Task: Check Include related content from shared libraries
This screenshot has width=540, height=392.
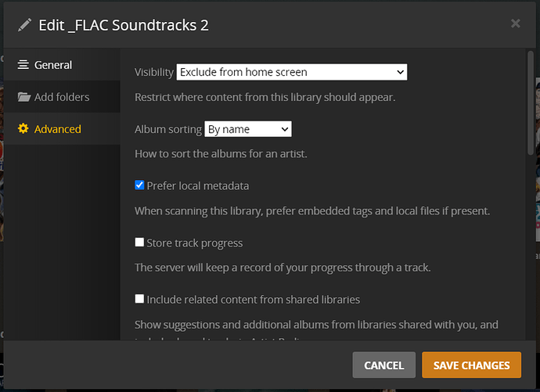Action: [139, 299]
